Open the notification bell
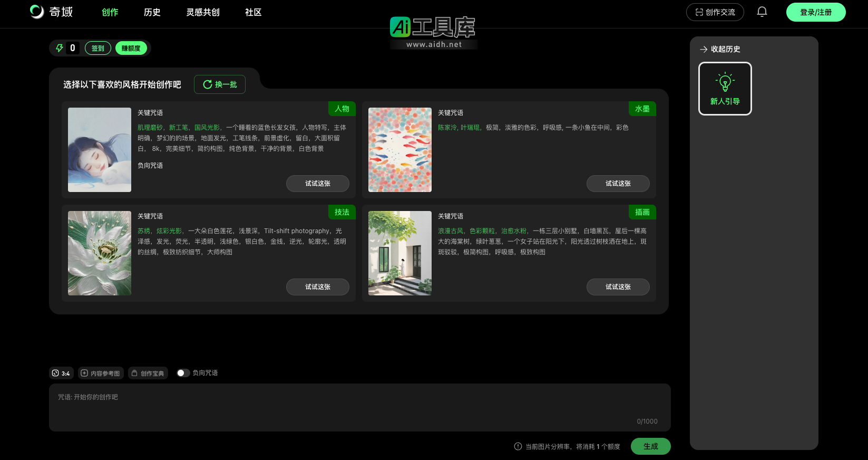Viewport: 868px width, 460px height. pos(762,12)
